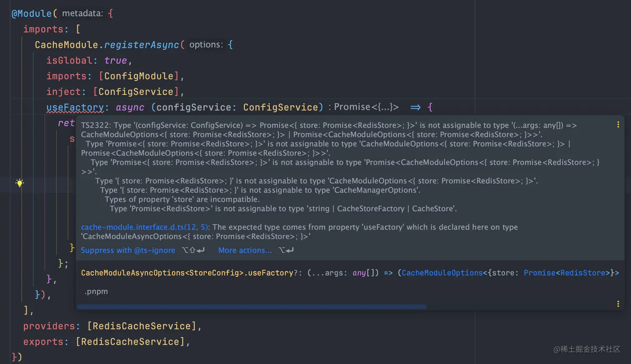Click the horizontal scrollbar in the error popup
The height and width of the screenshot is (364, 631).
[x=252, y=307]
